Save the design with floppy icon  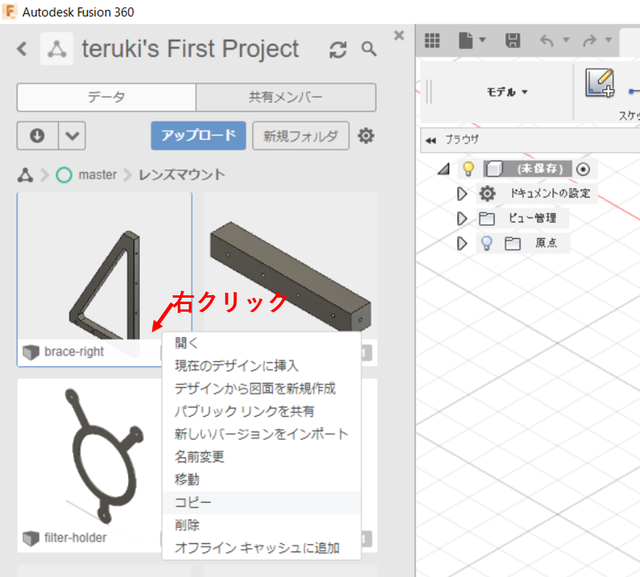(x=513, y=40)
